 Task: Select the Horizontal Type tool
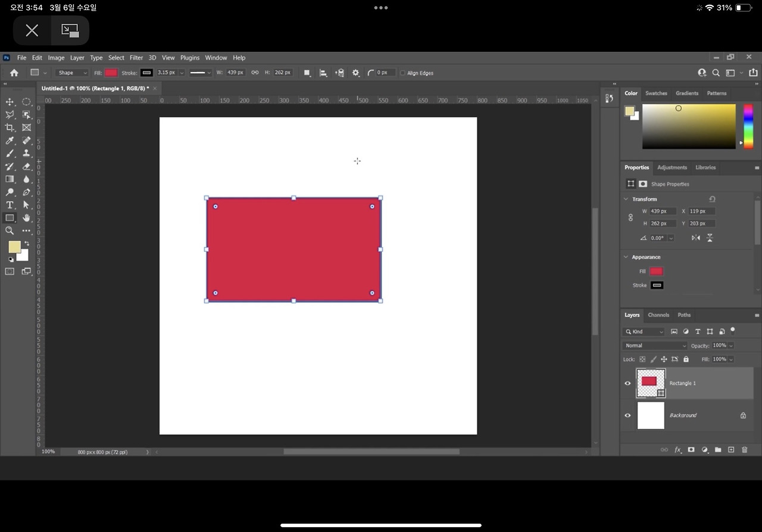[10, 205]
